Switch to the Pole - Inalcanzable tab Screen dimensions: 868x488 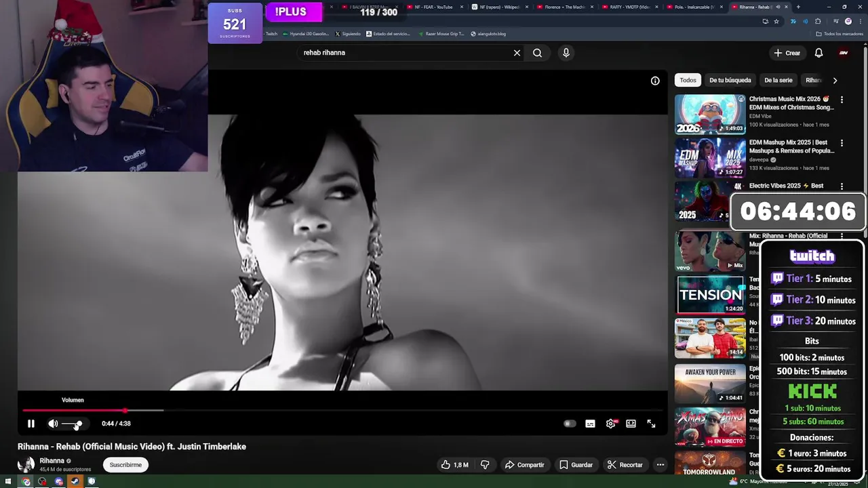(x=694, y=7)
